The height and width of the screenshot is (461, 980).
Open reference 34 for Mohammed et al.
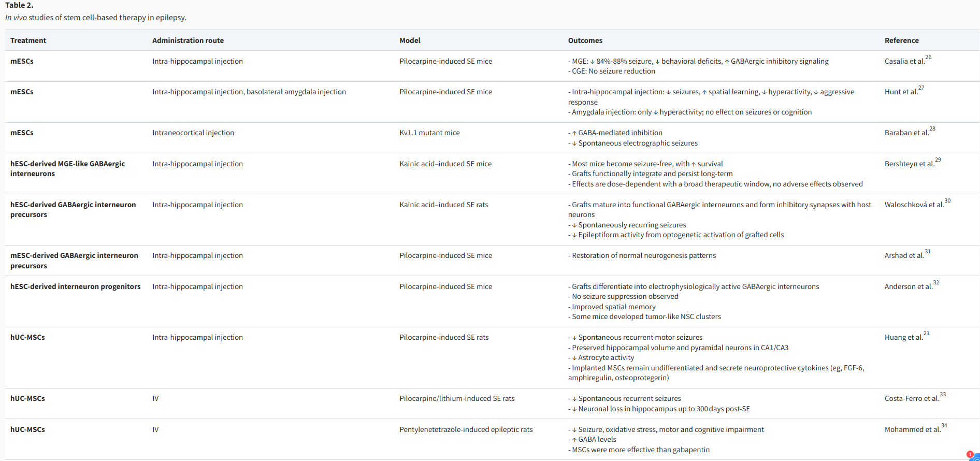pos(944,426)
